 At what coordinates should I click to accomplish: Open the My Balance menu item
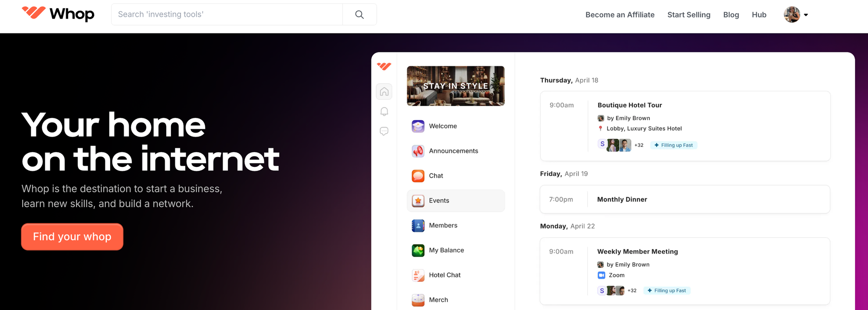(456, 250)
